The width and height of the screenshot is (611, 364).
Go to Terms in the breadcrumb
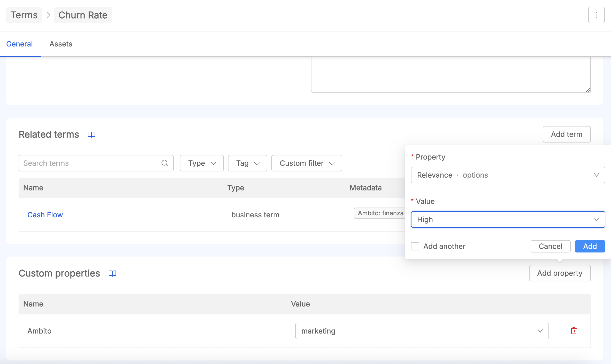point(24,15)
